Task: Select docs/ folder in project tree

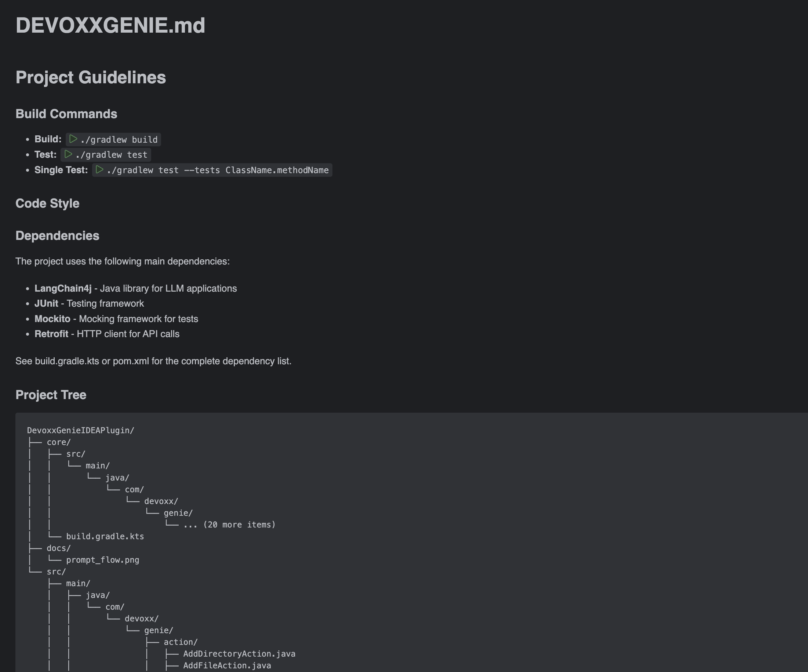Action: [x=58, y=548]
